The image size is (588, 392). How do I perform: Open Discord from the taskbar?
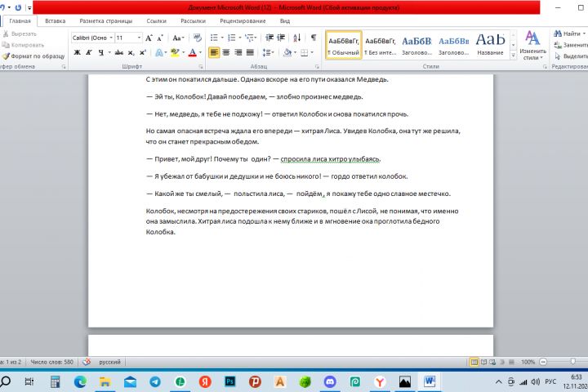pyautogui.click(x=330, y=381)
